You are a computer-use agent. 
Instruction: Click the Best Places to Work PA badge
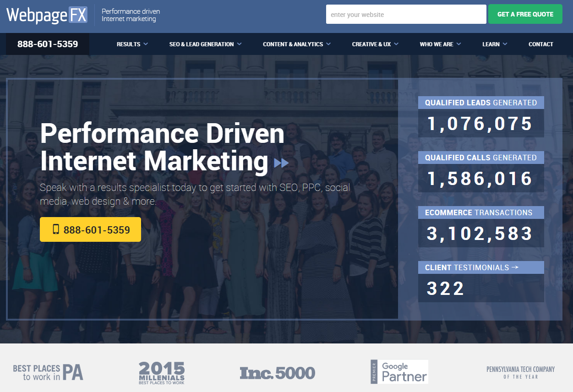pyautogui.click(x=48, y=372)
